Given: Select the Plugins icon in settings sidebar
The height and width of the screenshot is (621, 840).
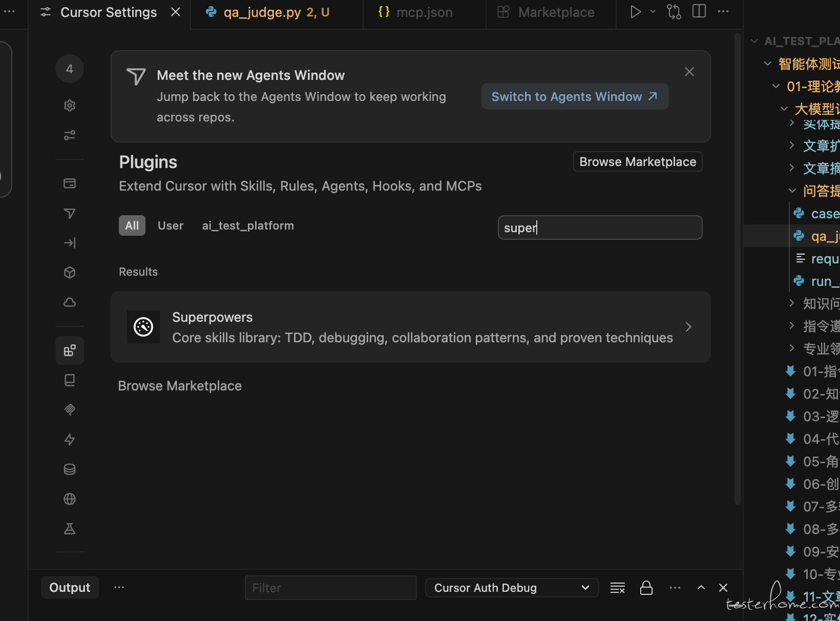Looking at the screenshot, I should pos(70,350).
